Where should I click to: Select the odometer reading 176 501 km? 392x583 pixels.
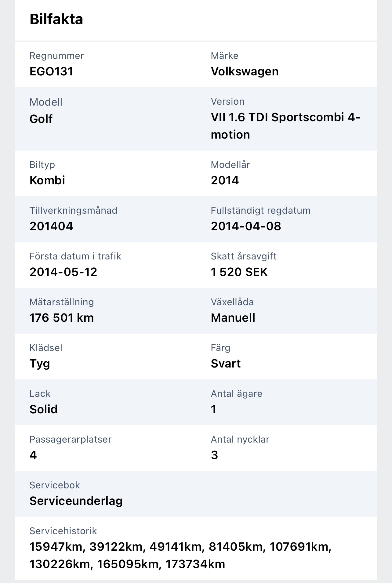pyautogui.click(x=61, y=318)
